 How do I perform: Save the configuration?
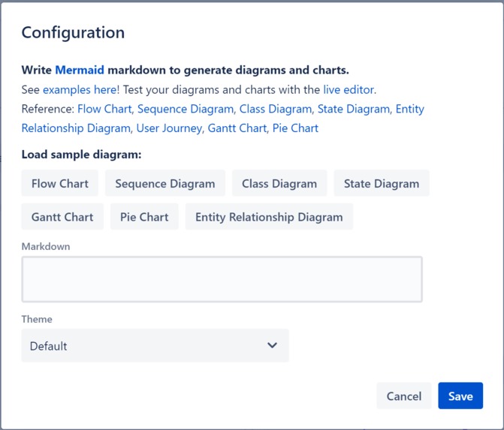(x=460, y=395)
